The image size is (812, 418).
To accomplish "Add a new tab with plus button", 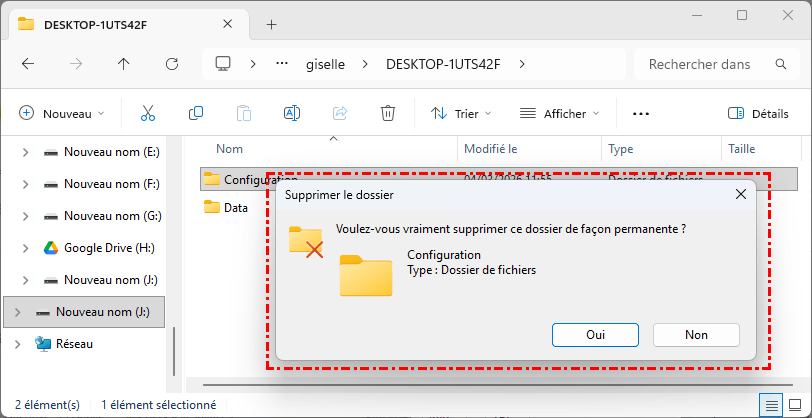I will (271, 24).
